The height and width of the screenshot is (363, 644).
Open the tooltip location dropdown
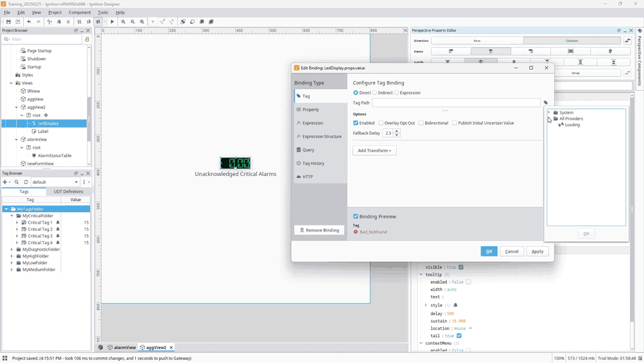point(470,328)
